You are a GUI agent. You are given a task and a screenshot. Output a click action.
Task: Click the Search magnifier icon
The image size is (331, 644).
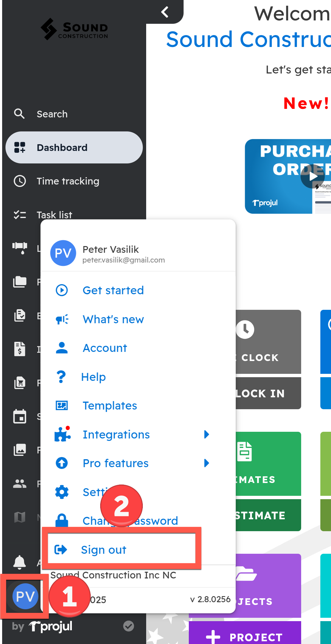[19, 114]
